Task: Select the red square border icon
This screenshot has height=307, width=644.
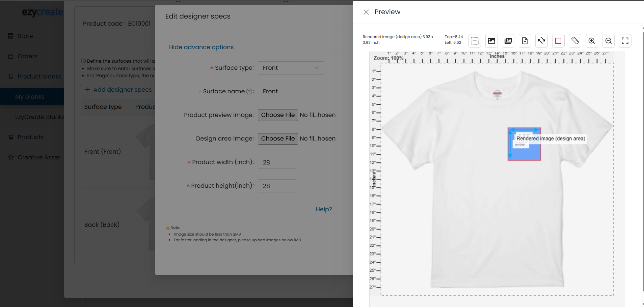Action: 558,41
